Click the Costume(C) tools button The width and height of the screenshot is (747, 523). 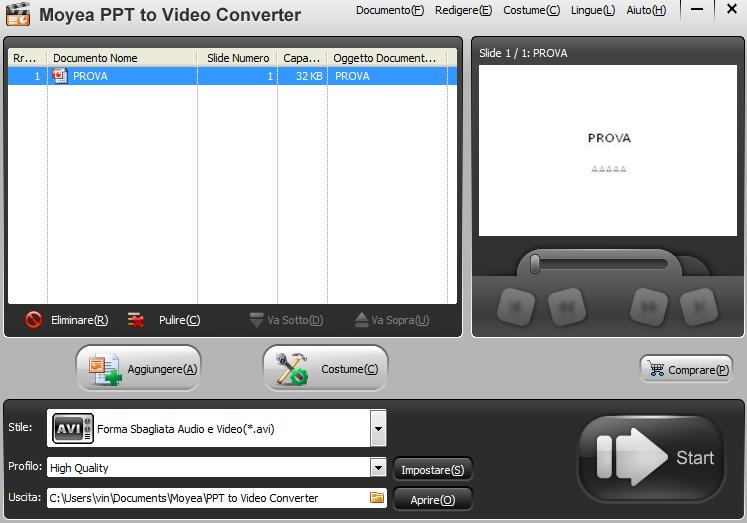click(325, 369)
